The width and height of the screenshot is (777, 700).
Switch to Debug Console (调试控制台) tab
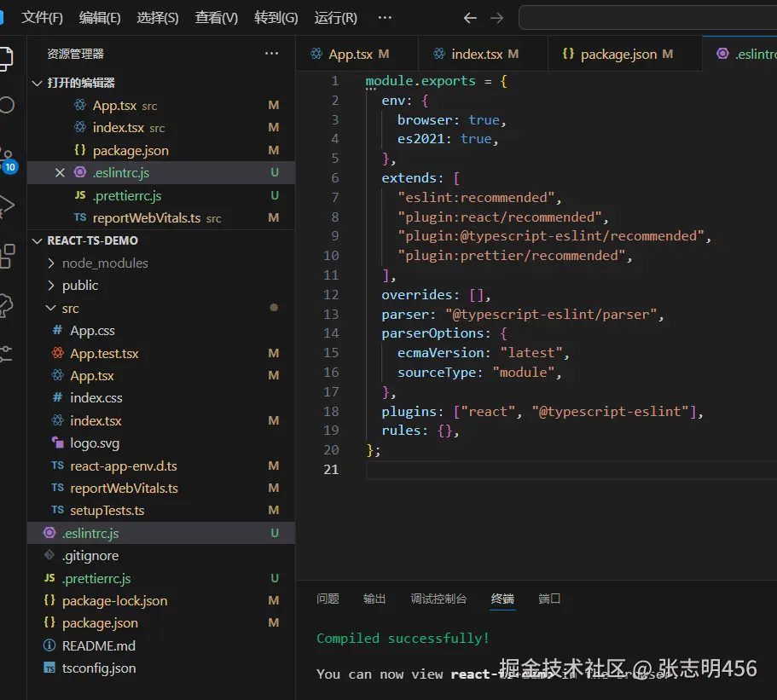click(438, 599)
